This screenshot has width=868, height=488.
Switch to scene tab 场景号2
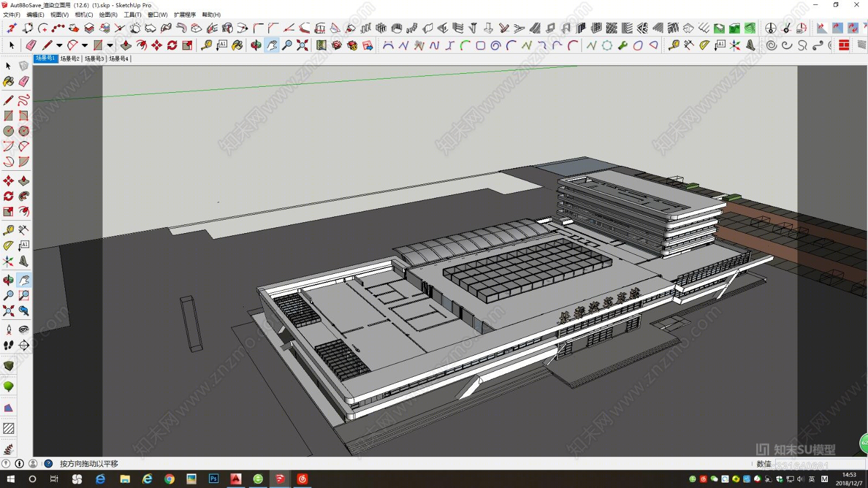[x=69, y=59]
